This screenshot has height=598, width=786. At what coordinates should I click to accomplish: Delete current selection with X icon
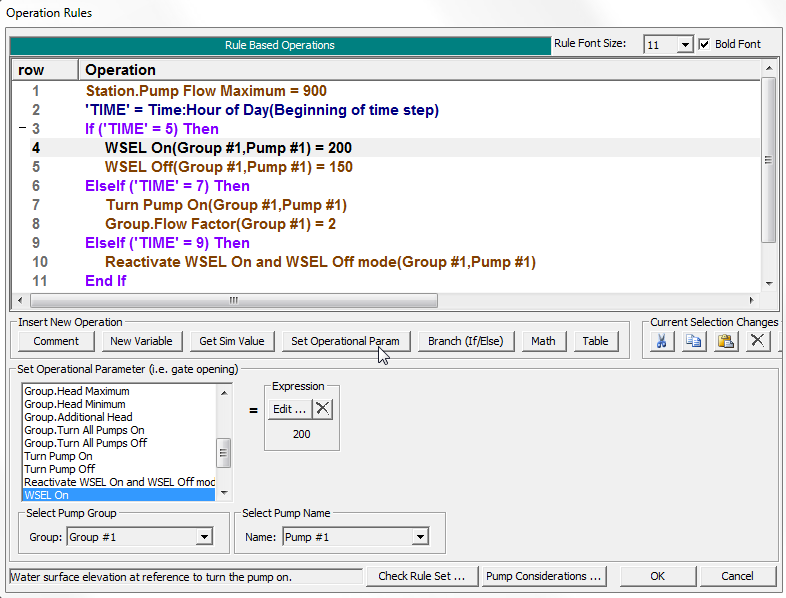click(x=758, y=341)
